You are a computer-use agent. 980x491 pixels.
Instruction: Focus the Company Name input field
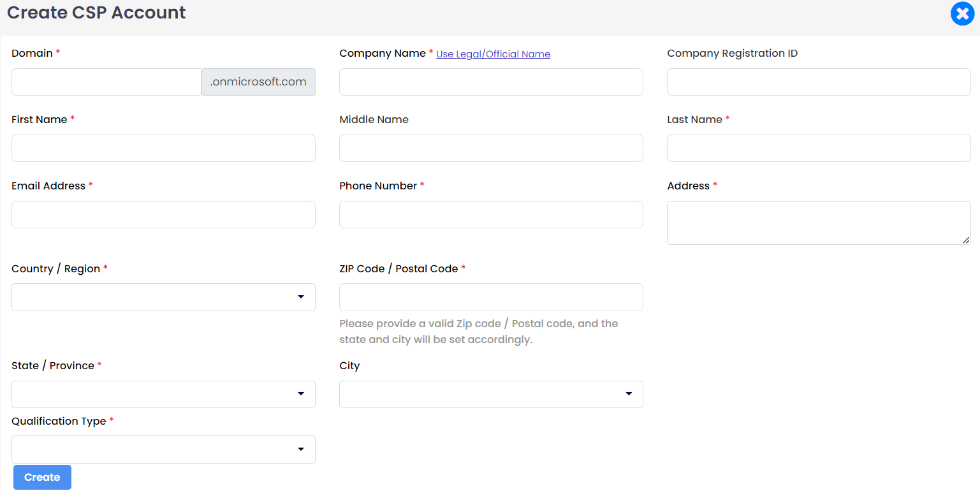[491, 82]
